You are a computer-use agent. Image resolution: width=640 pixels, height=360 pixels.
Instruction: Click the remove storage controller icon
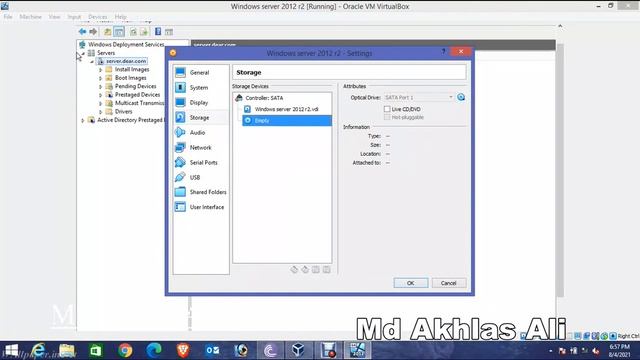[305, 269]
